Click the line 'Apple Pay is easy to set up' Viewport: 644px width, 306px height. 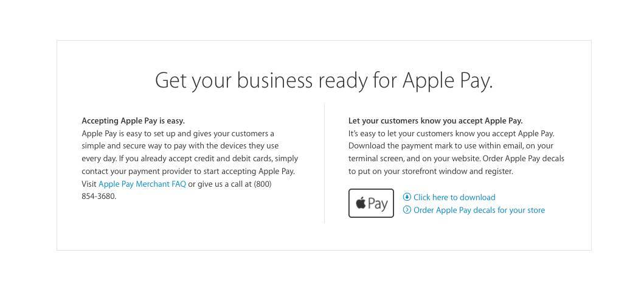(178, 133)
